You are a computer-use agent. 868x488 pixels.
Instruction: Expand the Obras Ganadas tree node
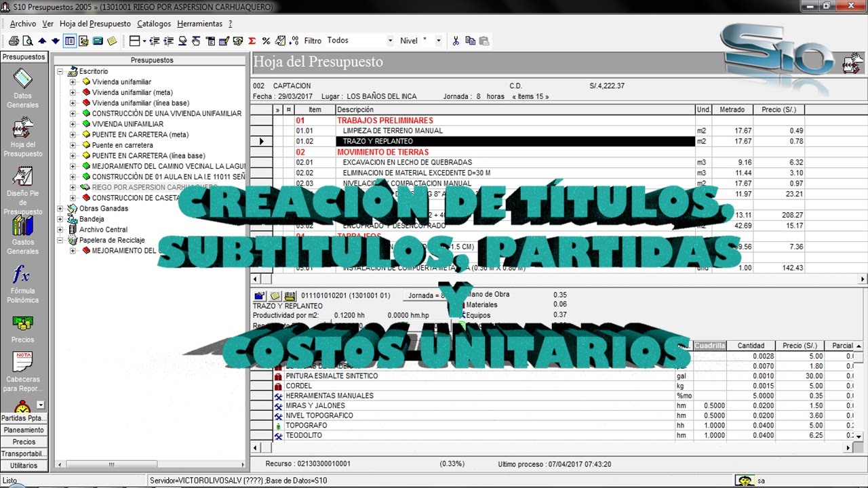pos(60,209)
